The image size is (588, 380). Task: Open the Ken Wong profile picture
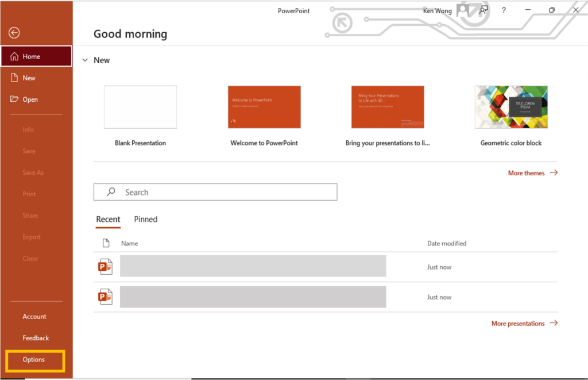[x=463, y=10]
